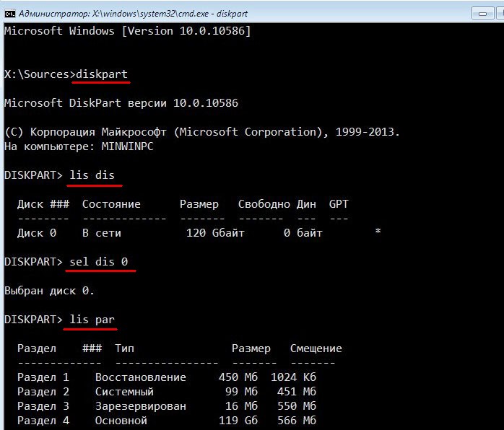
Task: Click the 'Смещение' column header
Action: point(316,348)
